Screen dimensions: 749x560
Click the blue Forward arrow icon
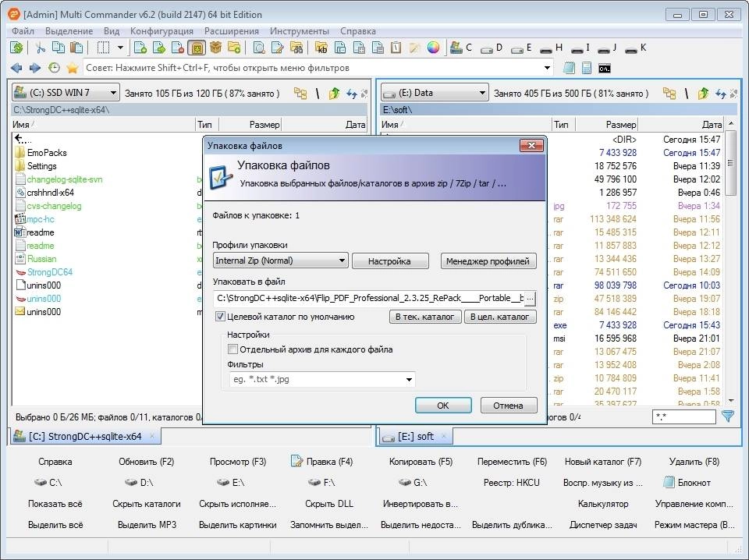click(x=35, y=69)
